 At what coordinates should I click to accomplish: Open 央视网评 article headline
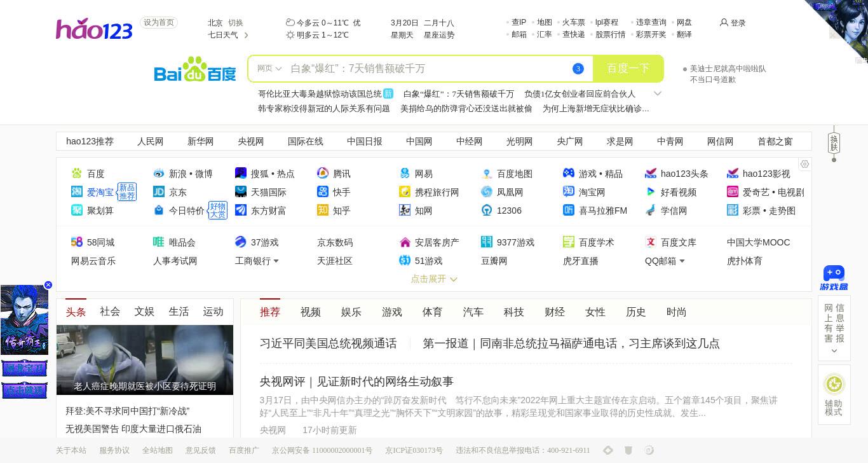(356, 382)
